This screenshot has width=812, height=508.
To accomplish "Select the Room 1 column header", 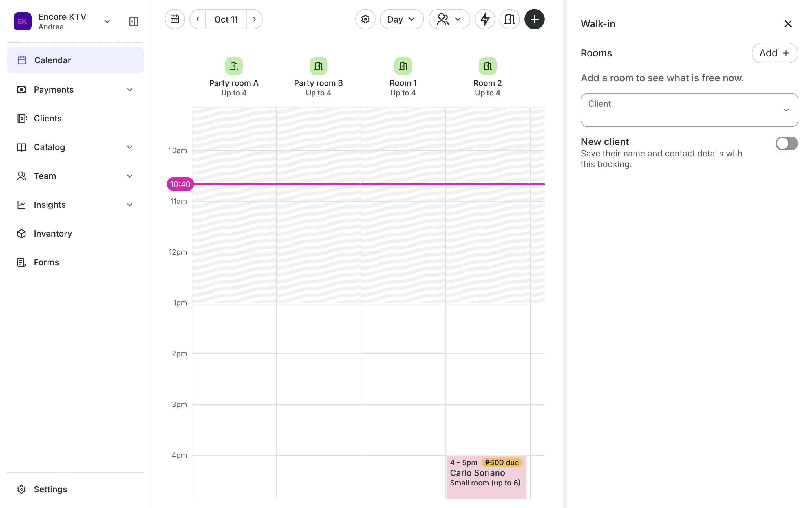I will pos(403,77).
